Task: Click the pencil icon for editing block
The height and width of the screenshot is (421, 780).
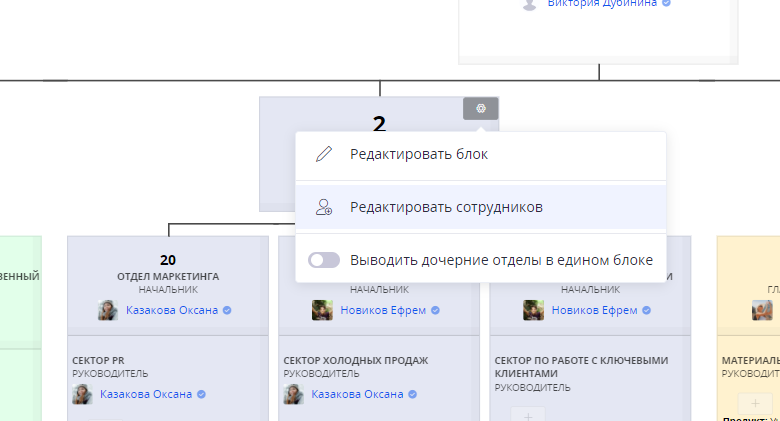Action: (324, 154)
